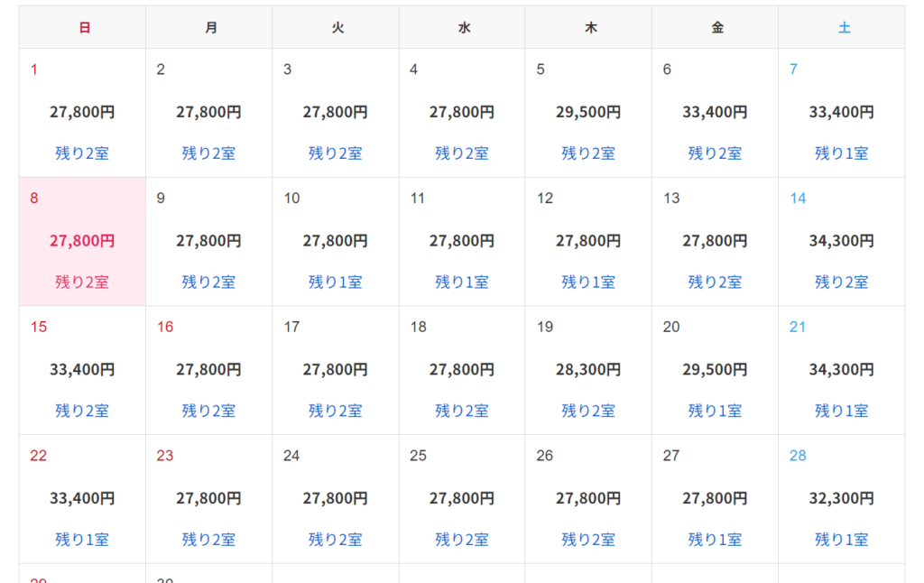Screen dimensions: 924x583
Task: Choose the 残り1室 link for day 20
Action: pos(715,411)
